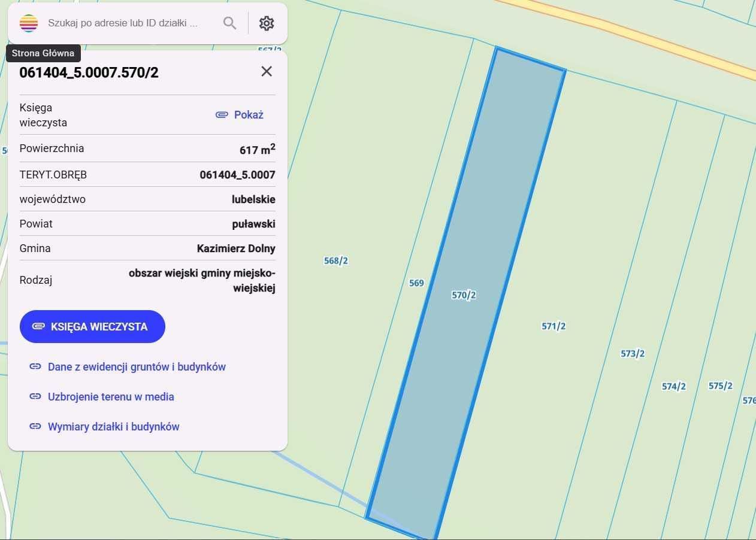
Task: Open Dane z ewidencji gruntów i budynków
Action: [137, 367]
